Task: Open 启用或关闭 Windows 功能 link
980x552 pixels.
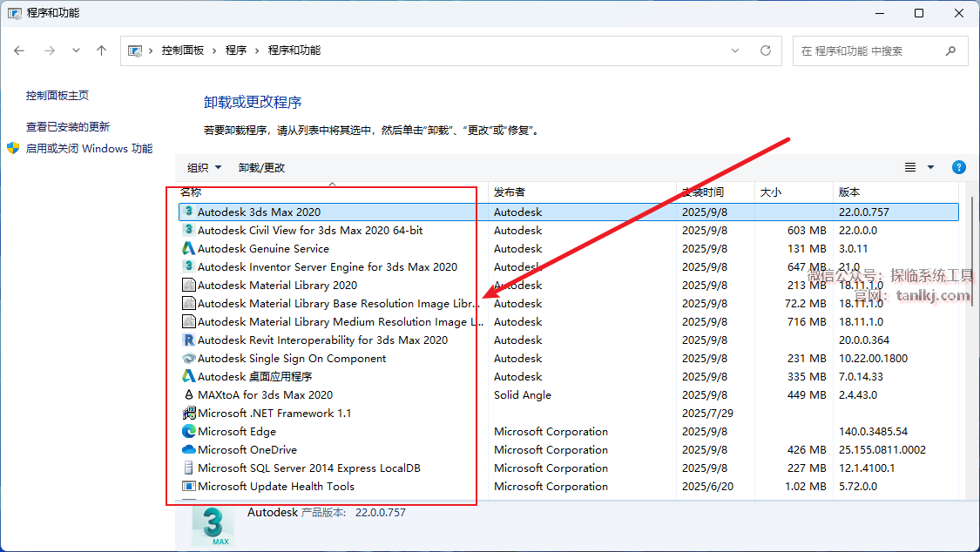Action: point(89,149)
